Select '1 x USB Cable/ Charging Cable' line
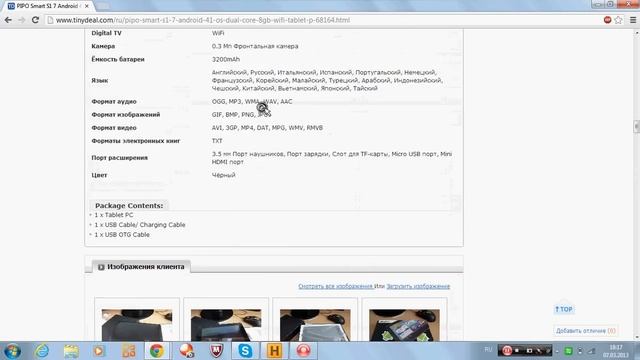Viewport: 640px width, 360px height. [x=140, y=224]
